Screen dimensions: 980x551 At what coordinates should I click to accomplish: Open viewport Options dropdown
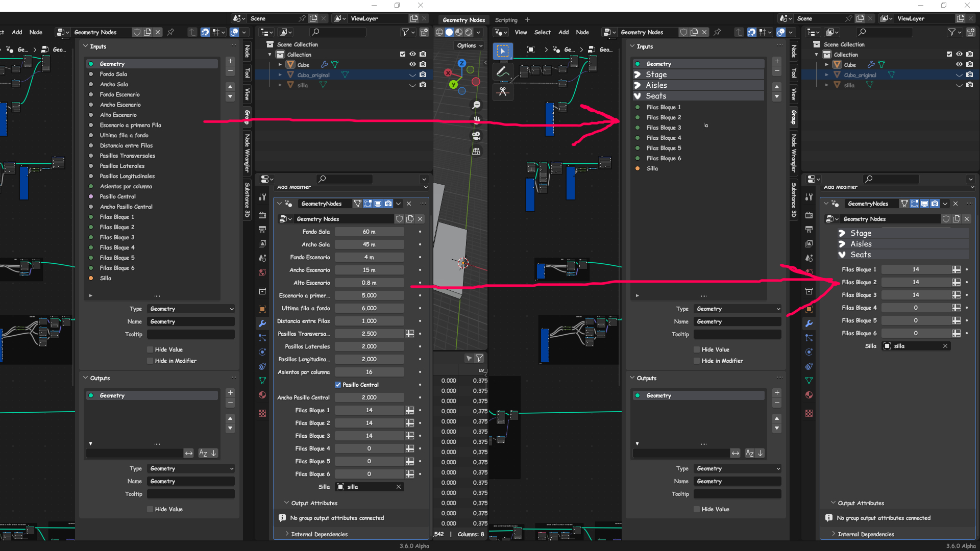click(469, 45)
